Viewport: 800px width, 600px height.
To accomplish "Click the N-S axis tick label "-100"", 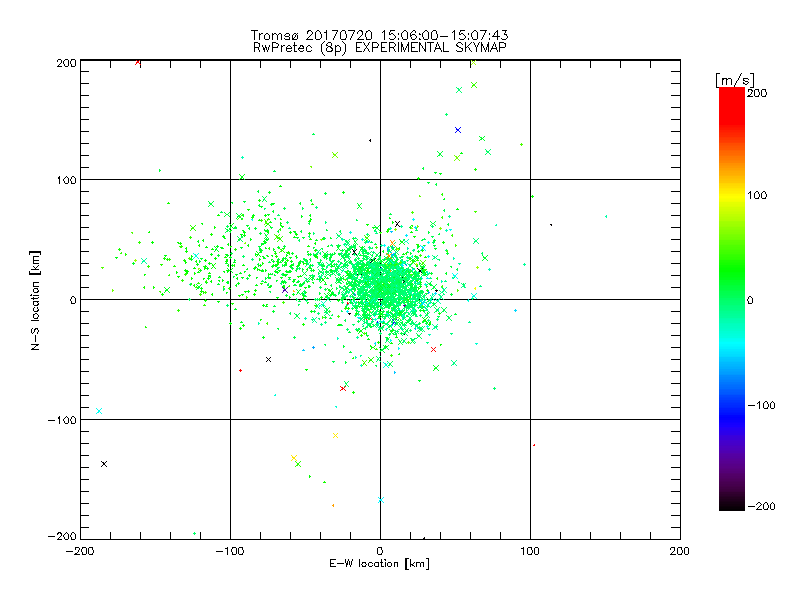I will point(62,420).
